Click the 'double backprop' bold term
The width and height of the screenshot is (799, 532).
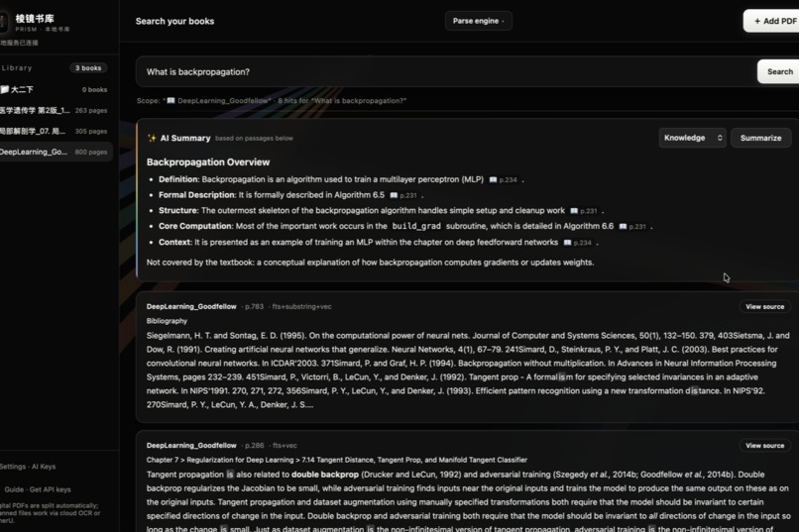click(325, 475)
